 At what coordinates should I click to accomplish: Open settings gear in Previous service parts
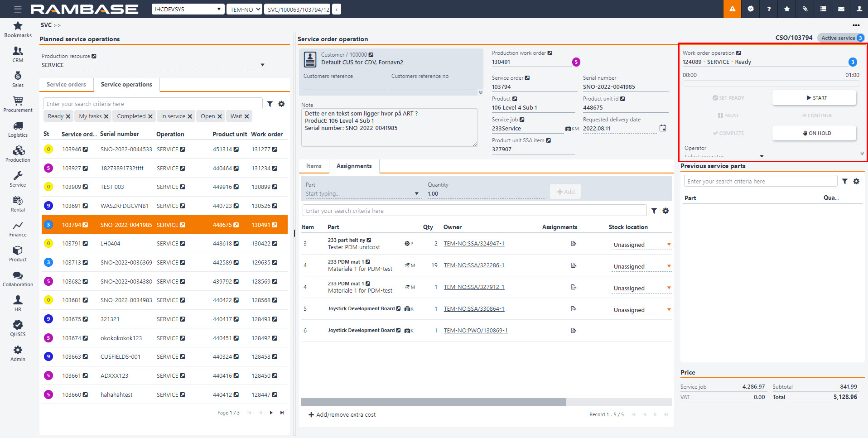pyautogui.click(x=856, y=181)
